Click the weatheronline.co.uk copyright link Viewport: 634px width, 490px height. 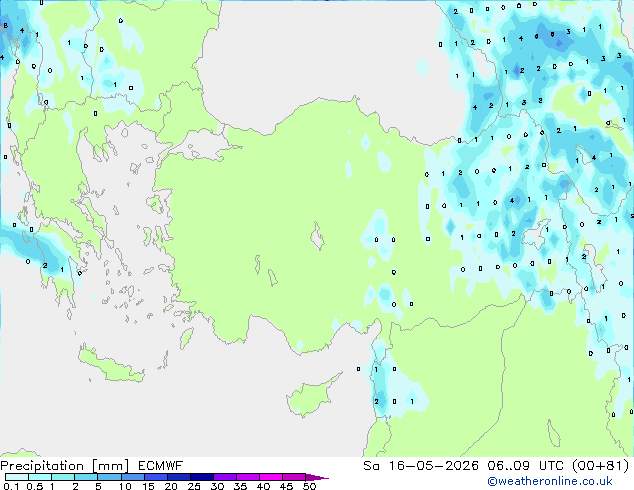(550, 481)
